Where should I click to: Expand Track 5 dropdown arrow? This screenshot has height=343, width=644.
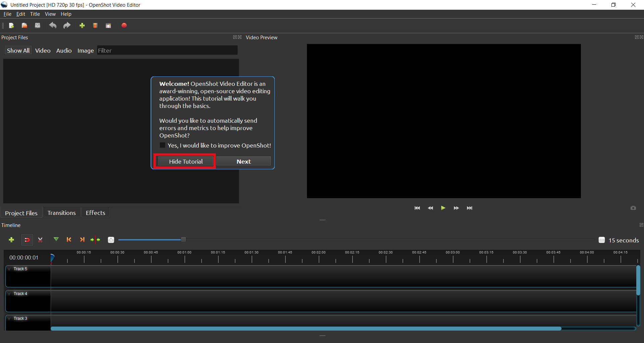pos(9,269)
